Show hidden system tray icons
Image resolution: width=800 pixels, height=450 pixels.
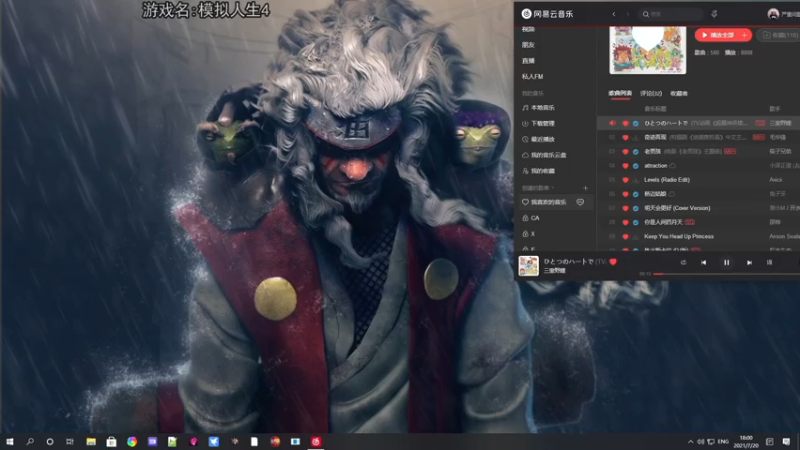(690, 441)
